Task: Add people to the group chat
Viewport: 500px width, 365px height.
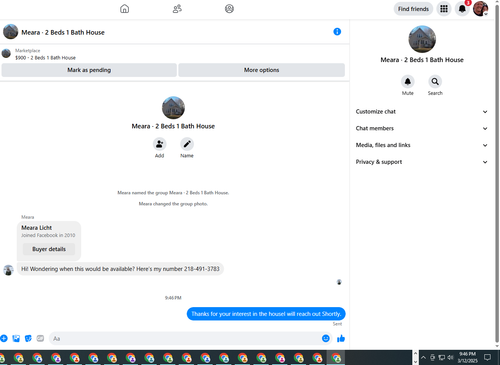Action: pyautogui.click(x=159, y=144)
